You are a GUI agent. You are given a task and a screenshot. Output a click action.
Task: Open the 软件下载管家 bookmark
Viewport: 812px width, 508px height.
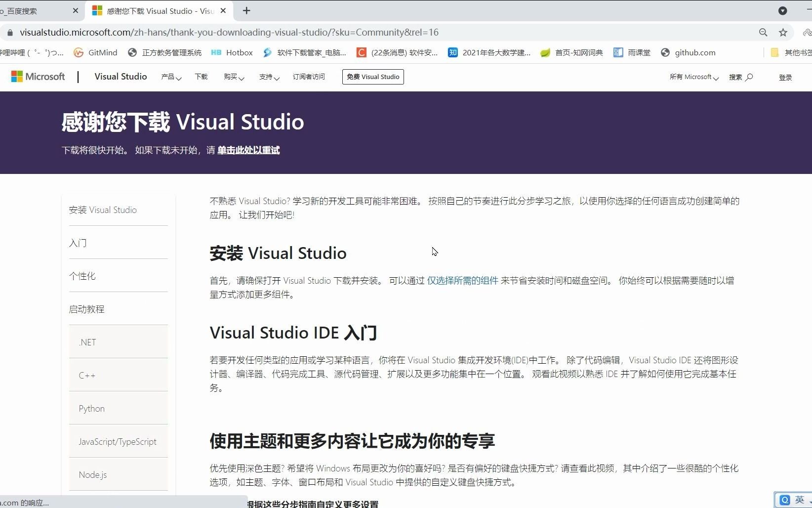(304, 52)
